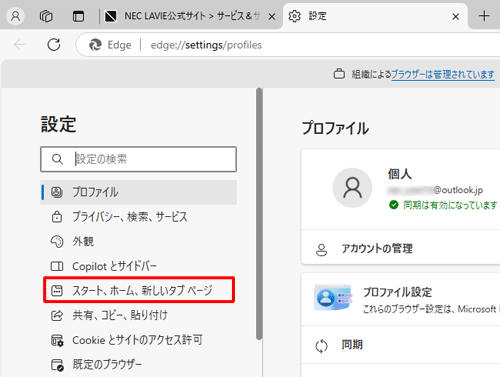Click the Edge logo in address bar

(95, 45)
